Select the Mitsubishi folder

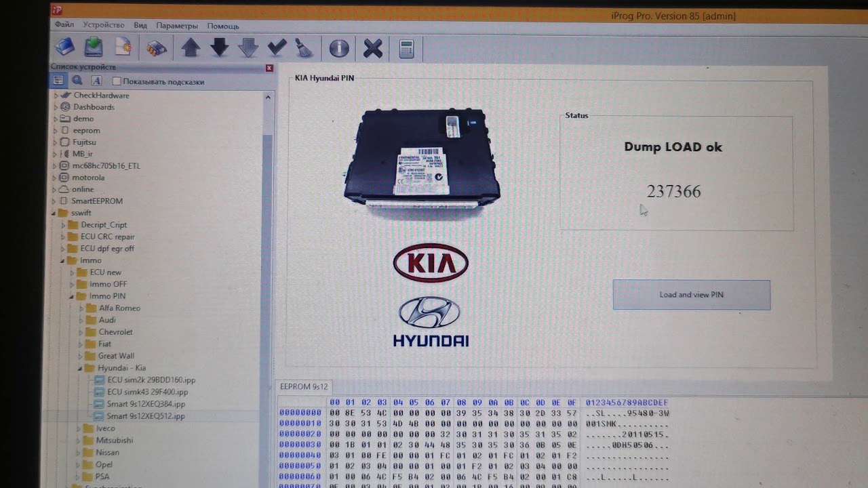point(114,440)
